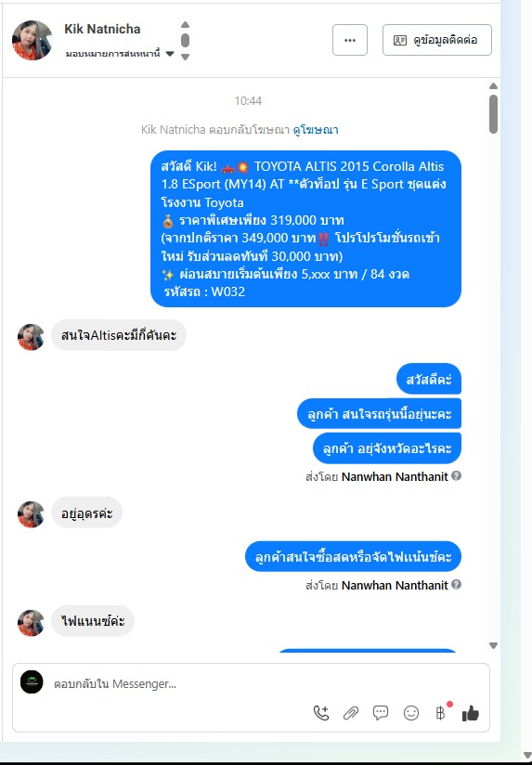
Task: Open the three-dots more options button
Action: (350, 40)
